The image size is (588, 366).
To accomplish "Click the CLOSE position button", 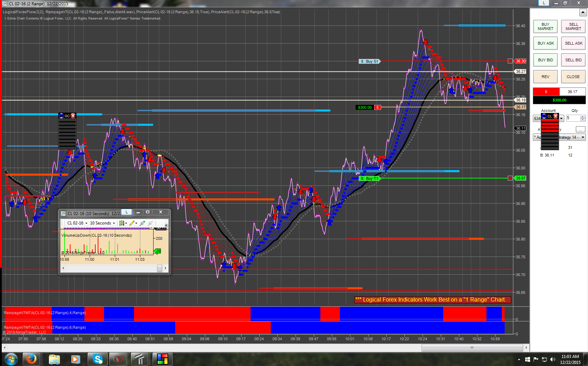I will click(x=573, y=77).
